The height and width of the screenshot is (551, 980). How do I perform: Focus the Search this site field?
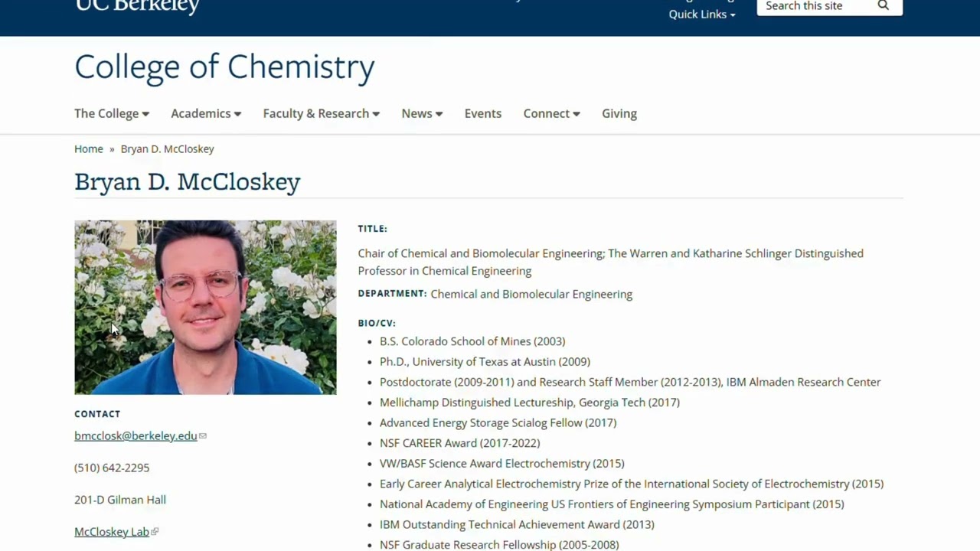pyautogui.click(x=816, y=6)
